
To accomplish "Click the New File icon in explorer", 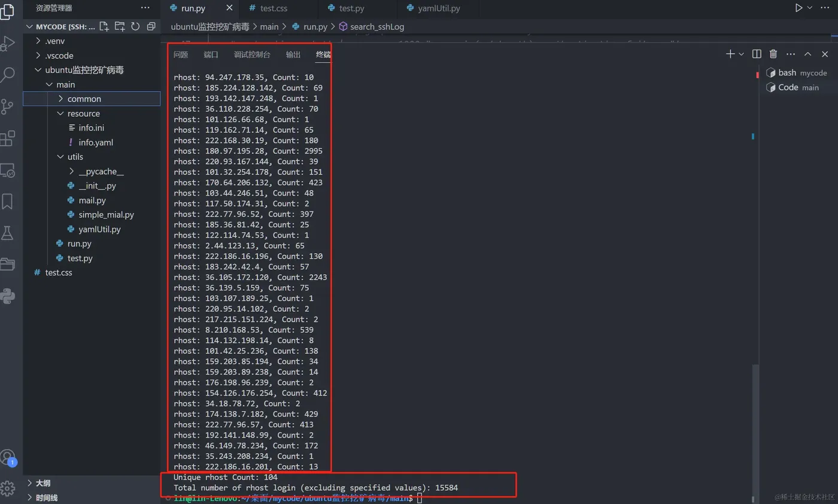I will 104,26.
